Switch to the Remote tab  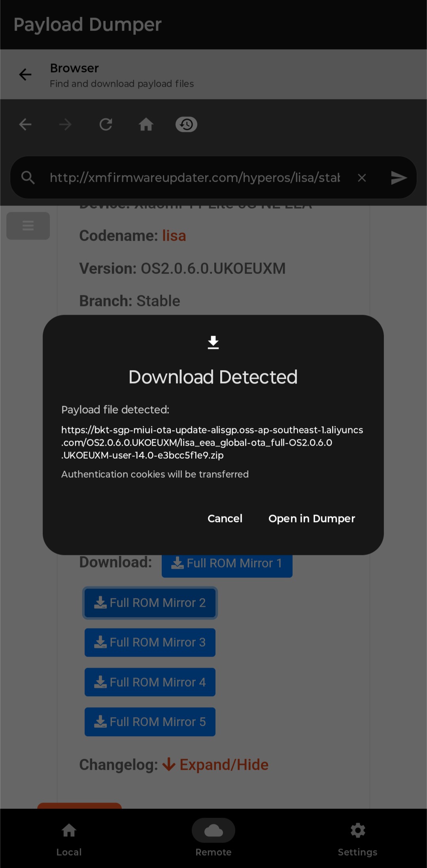coord(213,838)
